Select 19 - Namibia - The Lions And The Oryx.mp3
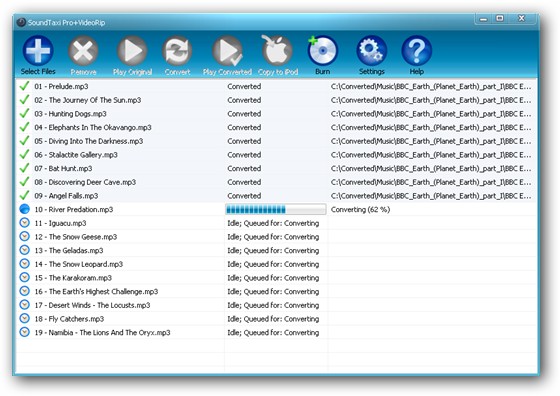 click(x=102, y=332)
